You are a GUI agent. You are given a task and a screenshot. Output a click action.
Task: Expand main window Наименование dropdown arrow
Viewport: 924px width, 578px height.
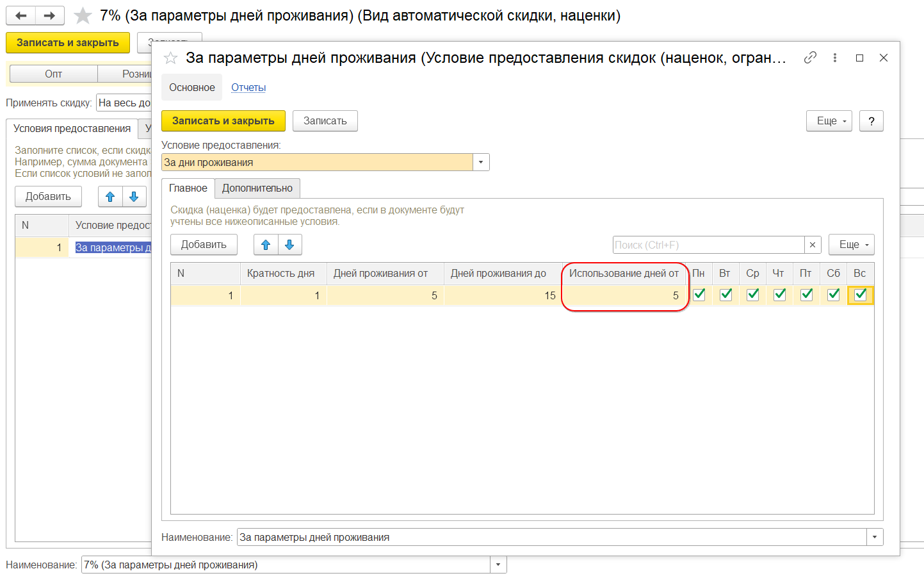[498, 565]
